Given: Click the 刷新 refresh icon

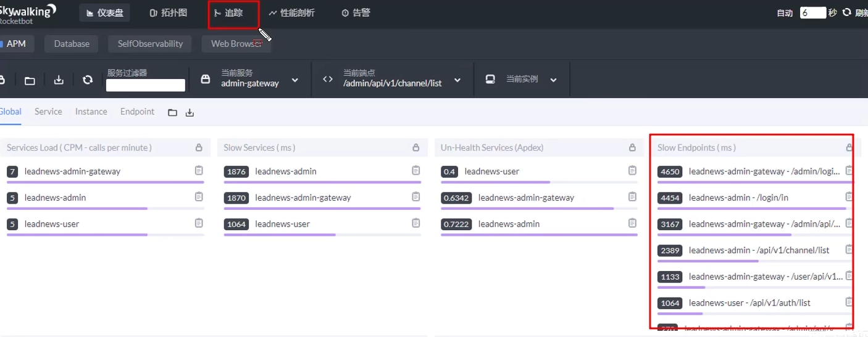Looking at the screenshot, I should [x=846, y=12].
